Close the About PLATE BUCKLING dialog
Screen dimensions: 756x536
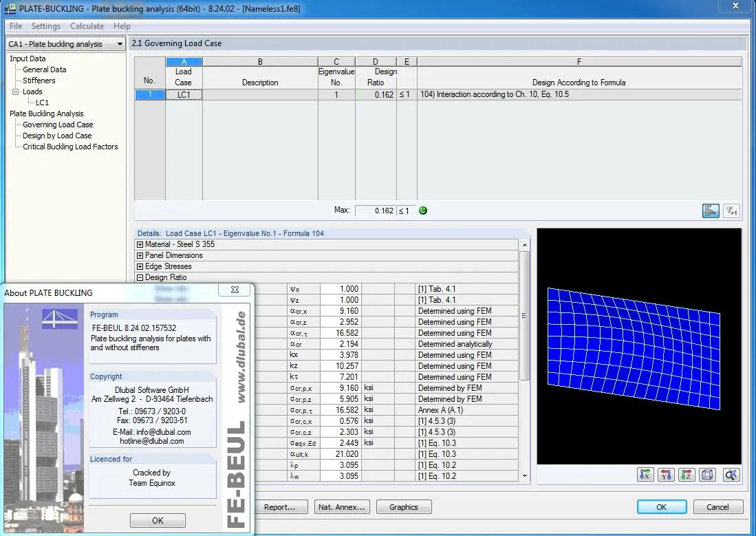[235, 290]
